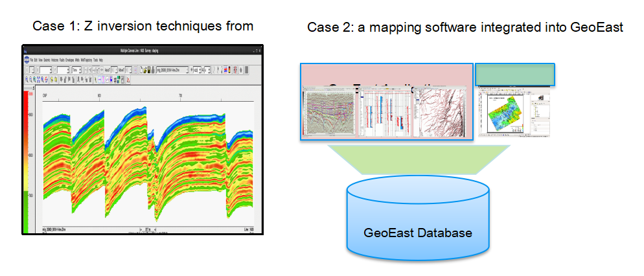Viewport: 644px width, 276px height.
Task: Click the red-blue color bar icon
Action: click(x=226, y=70)
